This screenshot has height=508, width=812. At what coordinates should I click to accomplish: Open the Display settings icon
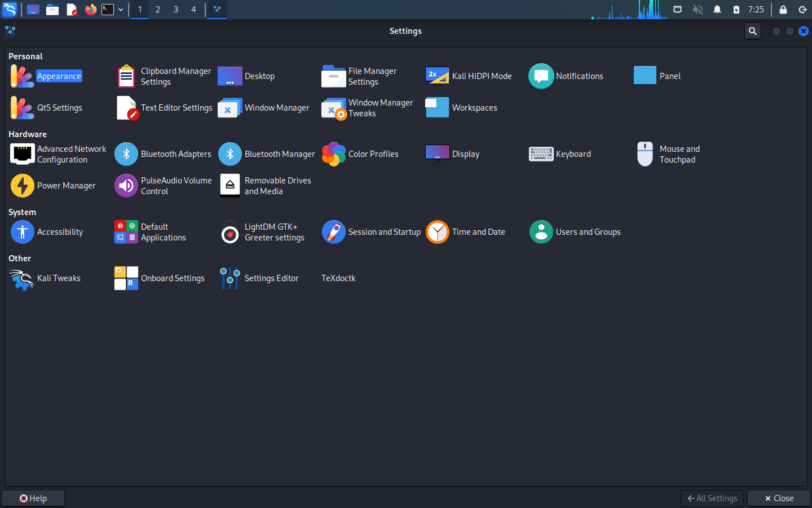438,154
